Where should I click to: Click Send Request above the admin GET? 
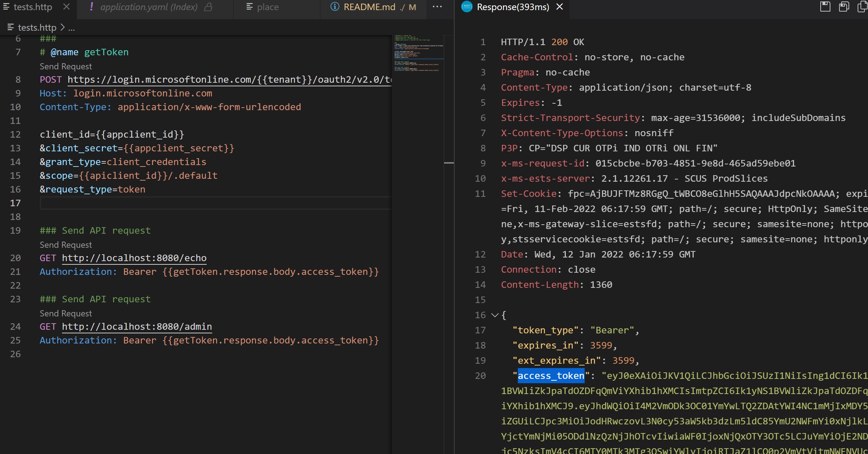coord(66,314)
